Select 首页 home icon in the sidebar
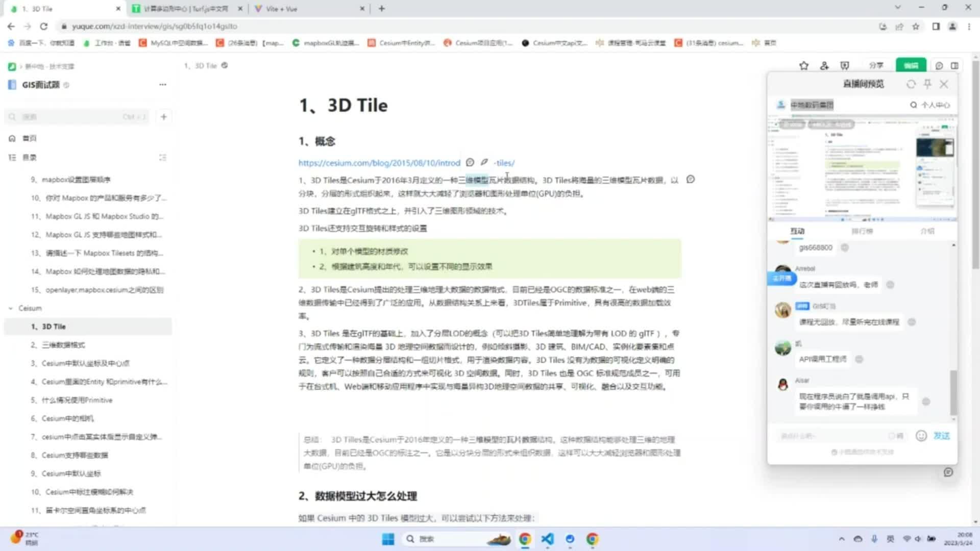Image resolution: width=980 pixels, height=551 pixels. coord(11,138)
